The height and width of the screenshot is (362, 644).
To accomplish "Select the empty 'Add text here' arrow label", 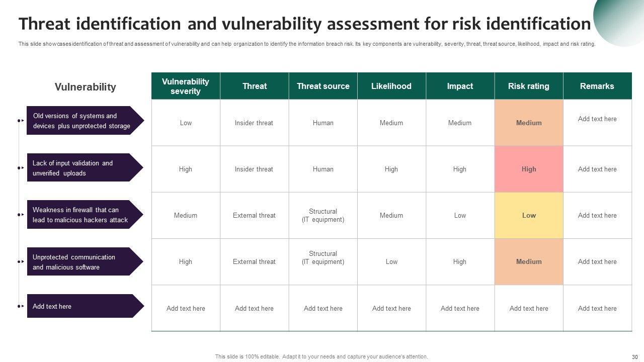I will [x=80, y=306].
